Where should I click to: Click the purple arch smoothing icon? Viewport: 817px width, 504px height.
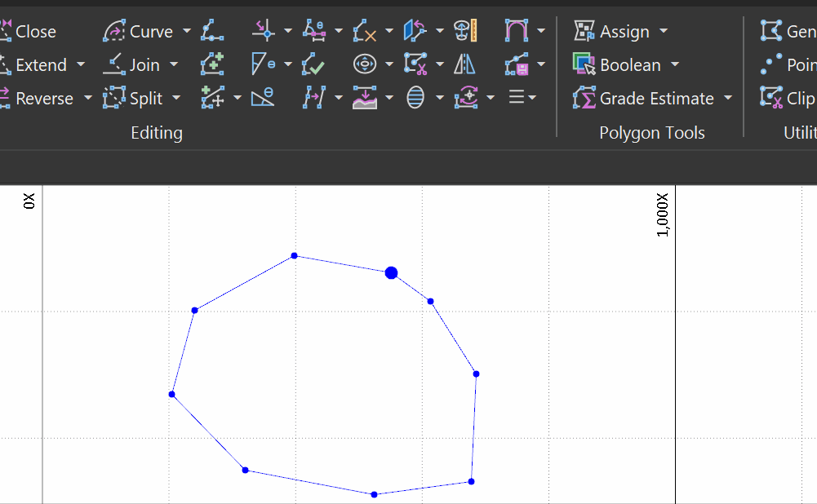pos(517,31)
